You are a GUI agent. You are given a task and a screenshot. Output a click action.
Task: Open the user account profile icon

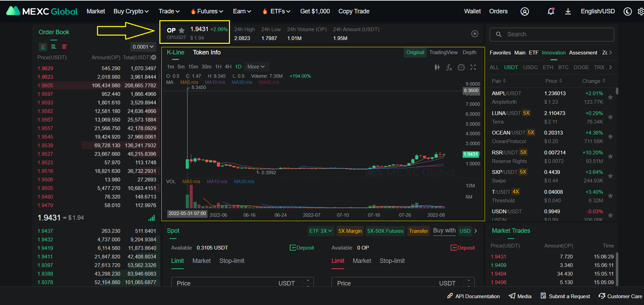pyautogui.click(x=524, y=11)
